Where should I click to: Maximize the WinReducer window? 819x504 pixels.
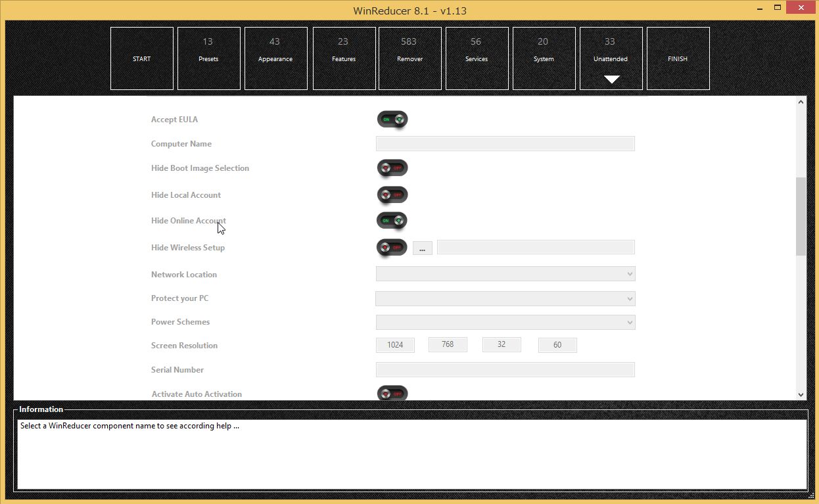777,7
